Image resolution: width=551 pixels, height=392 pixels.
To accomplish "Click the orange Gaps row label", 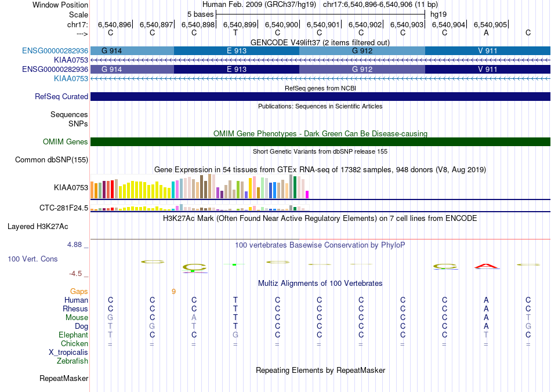I will point(79,291).
